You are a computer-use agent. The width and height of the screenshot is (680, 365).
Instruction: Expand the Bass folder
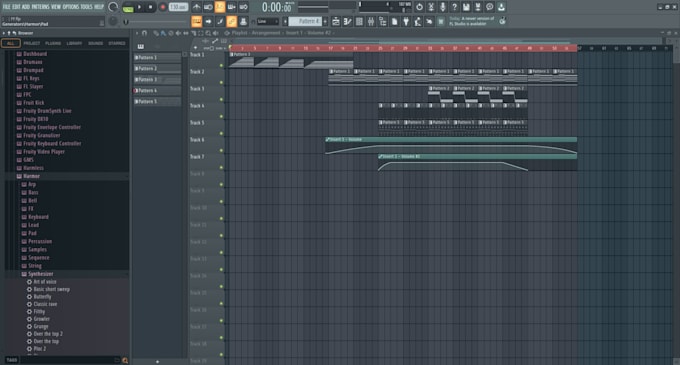[x=33, y=192]
